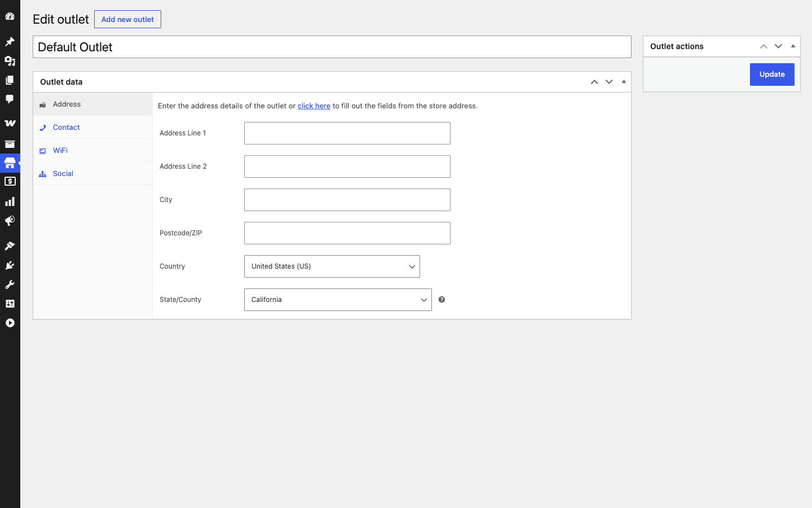Open the Tools wrench icon
The width and height of the screenshot is (812, 508).
tap(10, 284)
